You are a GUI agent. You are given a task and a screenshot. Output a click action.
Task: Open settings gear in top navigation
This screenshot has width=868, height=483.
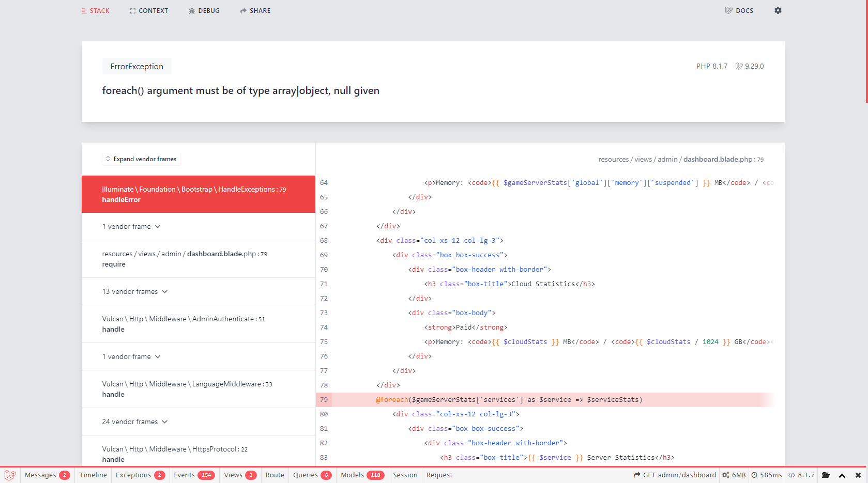(x=778, y=10)
